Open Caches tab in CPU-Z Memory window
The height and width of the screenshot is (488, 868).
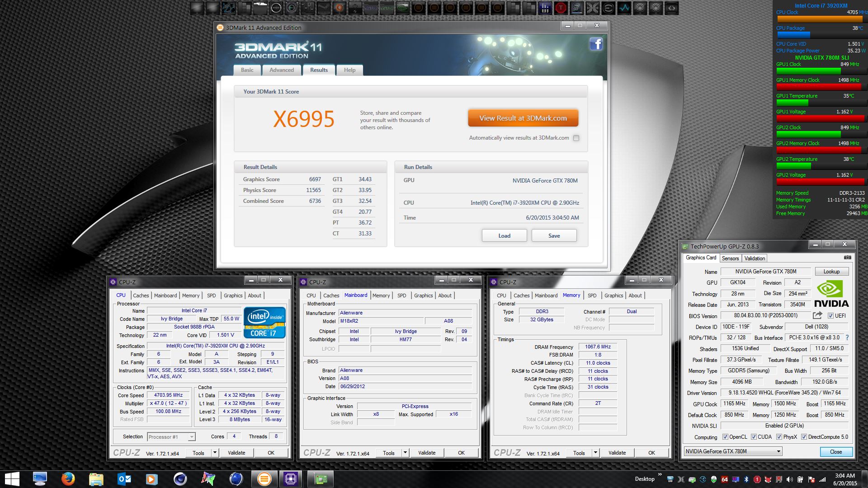click(521, 296)
